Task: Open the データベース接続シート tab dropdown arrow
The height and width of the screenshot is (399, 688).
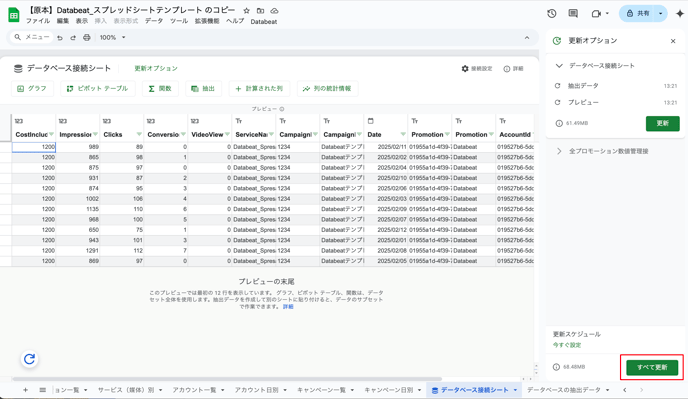Action: coord(516,390)
